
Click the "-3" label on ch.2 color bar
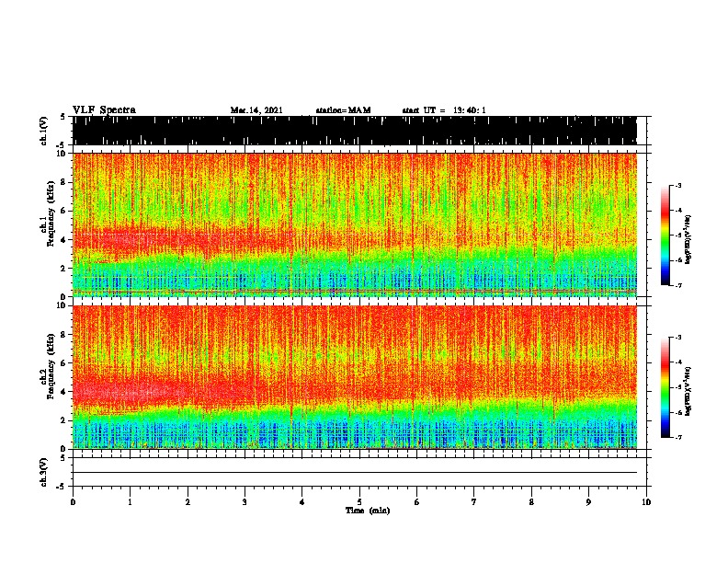pyautogui.click(x=678, y=338)
